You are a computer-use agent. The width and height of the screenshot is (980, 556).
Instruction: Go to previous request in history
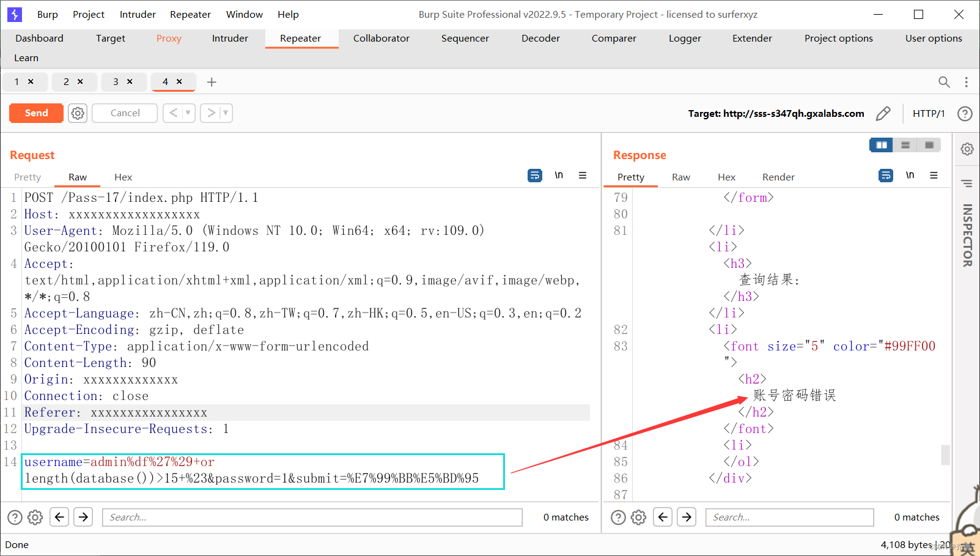174,113
